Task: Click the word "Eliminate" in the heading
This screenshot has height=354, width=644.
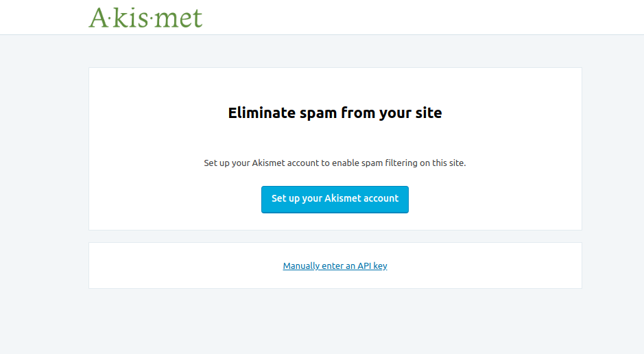Action: tap(262, 113)
